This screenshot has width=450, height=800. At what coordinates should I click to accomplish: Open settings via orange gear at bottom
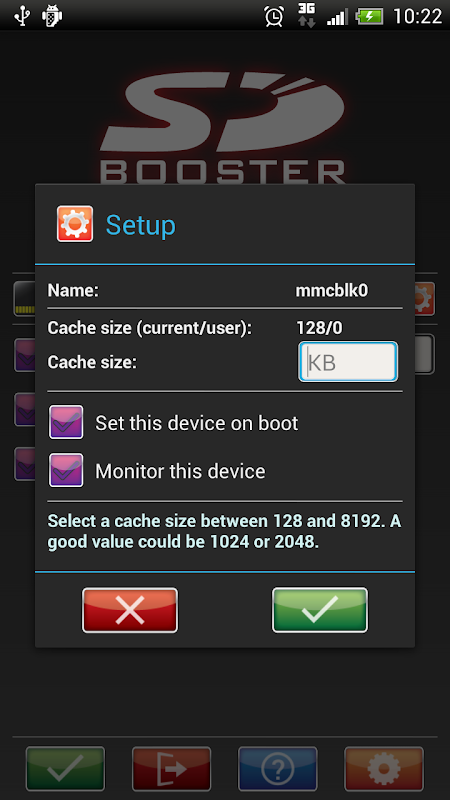click(x=384, y=768)
